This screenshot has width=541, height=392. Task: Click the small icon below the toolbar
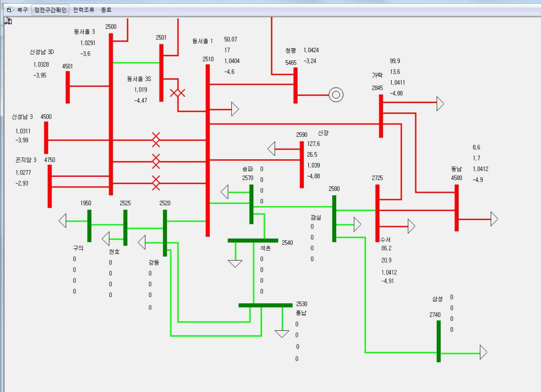click(x=8, y=21)
